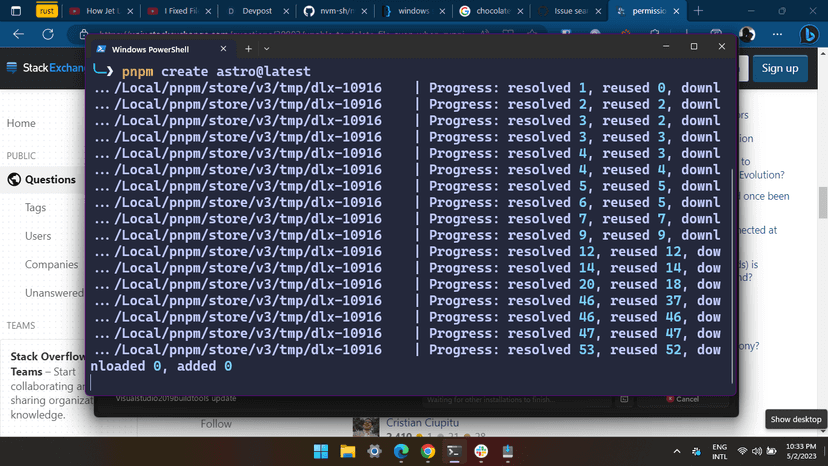Open the ENG INTL language switcher
828x466 pixels.
point(719,451)
